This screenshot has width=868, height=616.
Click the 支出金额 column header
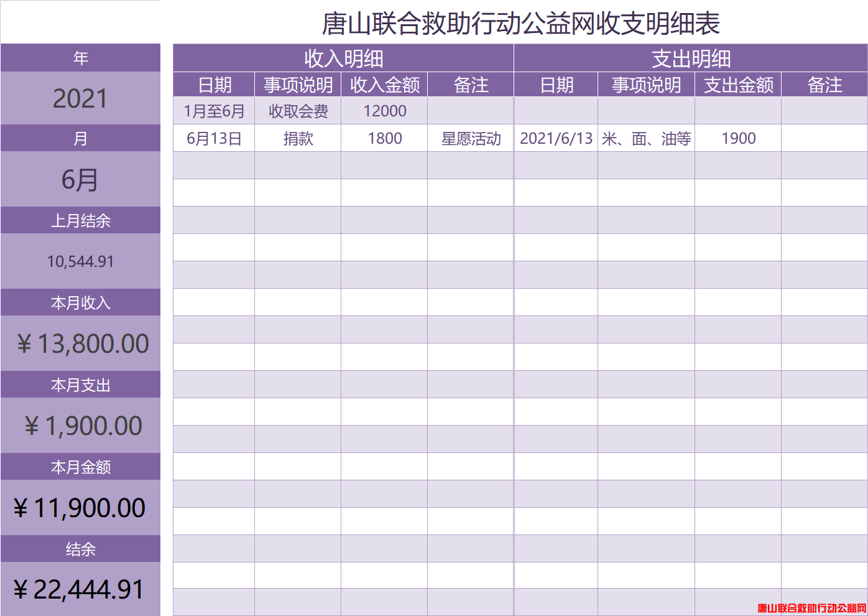738,85
